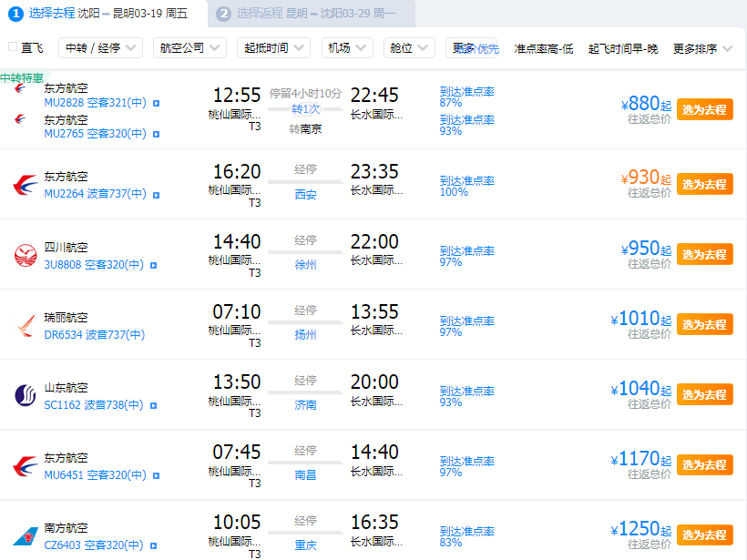Viewport: 747px width, 560px height.
Task: Open flight SC1162 波音738 details link
Action: (x=94, y=405)
